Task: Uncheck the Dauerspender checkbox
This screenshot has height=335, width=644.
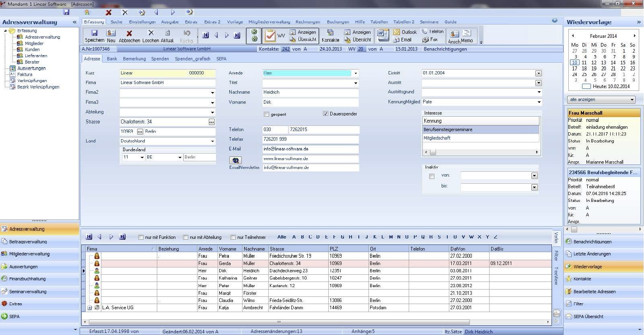Action: pos(325,114)
